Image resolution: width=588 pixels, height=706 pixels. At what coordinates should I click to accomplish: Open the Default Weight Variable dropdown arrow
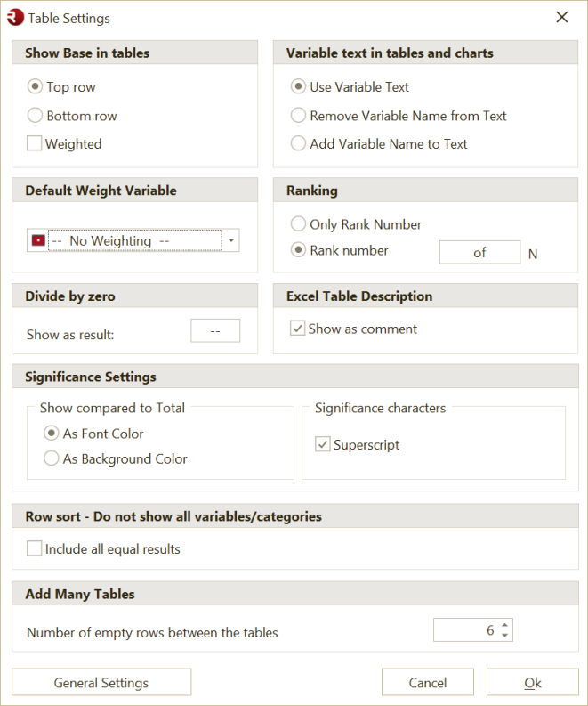pyautogui.click(x=231, y=240)
